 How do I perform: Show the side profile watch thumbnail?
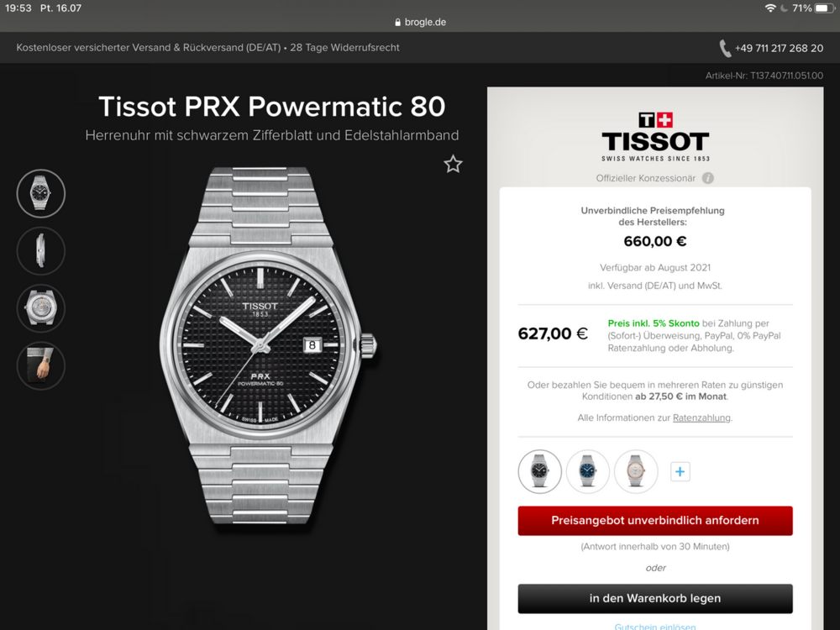click(x=41, y=250)
